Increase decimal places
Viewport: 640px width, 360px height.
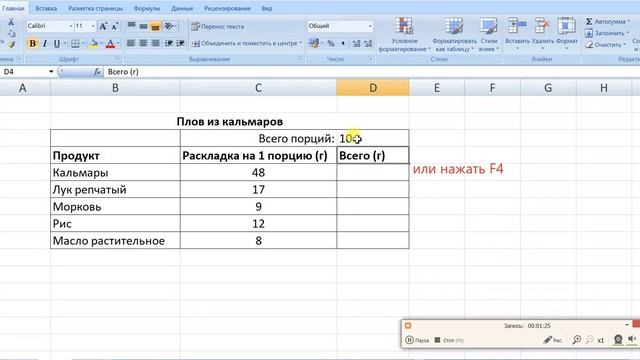[x=356, y=43]
